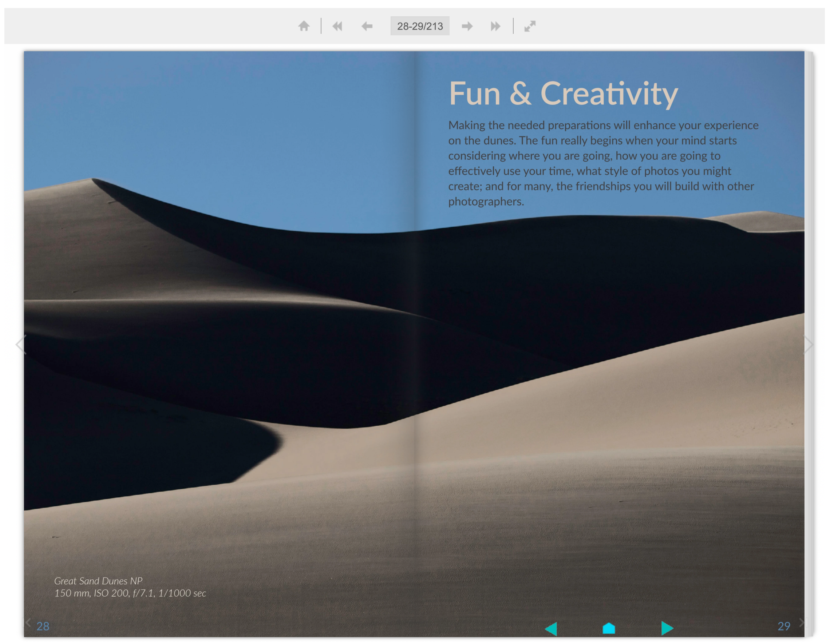Advance one page with forward arrow icon
This screenshot has height=644, width=830.
point(467,26)
